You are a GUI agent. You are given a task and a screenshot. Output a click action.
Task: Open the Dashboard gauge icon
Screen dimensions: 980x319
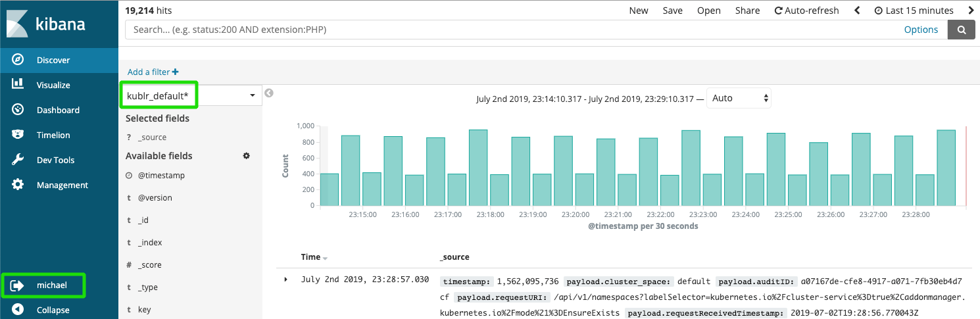click(x=18, y=110)
